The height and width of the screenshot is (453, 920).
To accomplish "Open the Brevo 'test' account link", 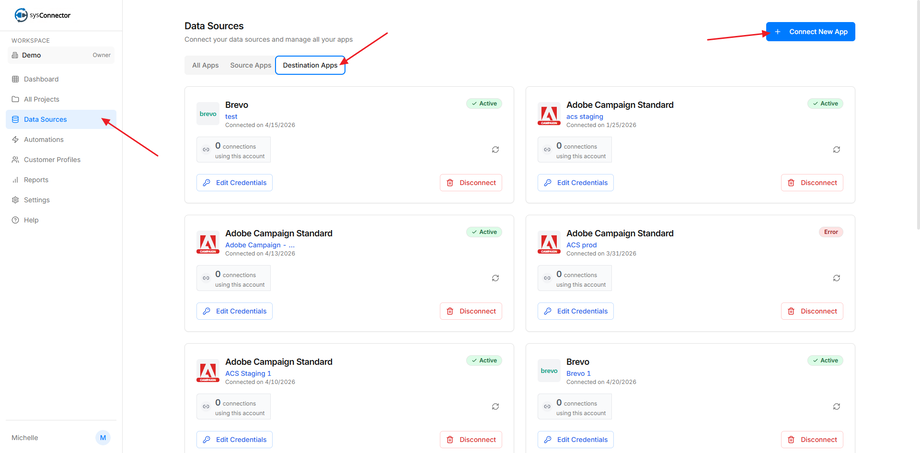I will click(x=231, y=117).
